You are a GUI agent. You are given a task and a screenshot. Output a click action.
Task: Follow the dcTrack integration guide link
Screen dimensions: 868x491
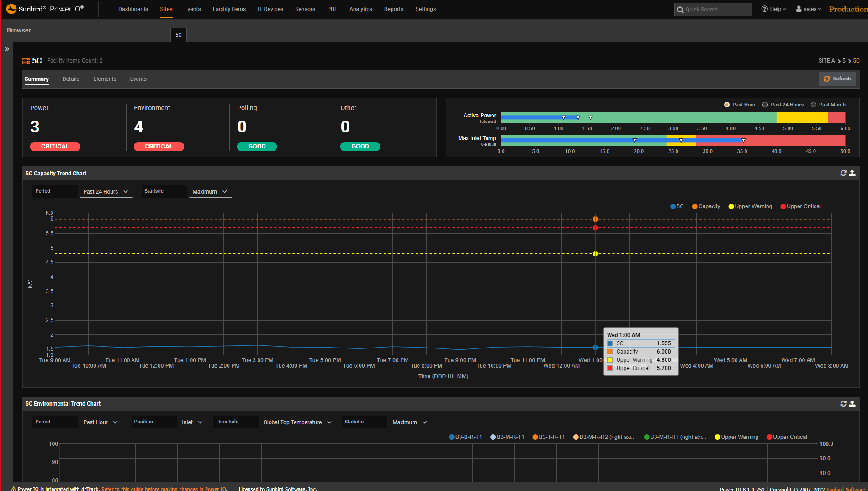[164, 488]
